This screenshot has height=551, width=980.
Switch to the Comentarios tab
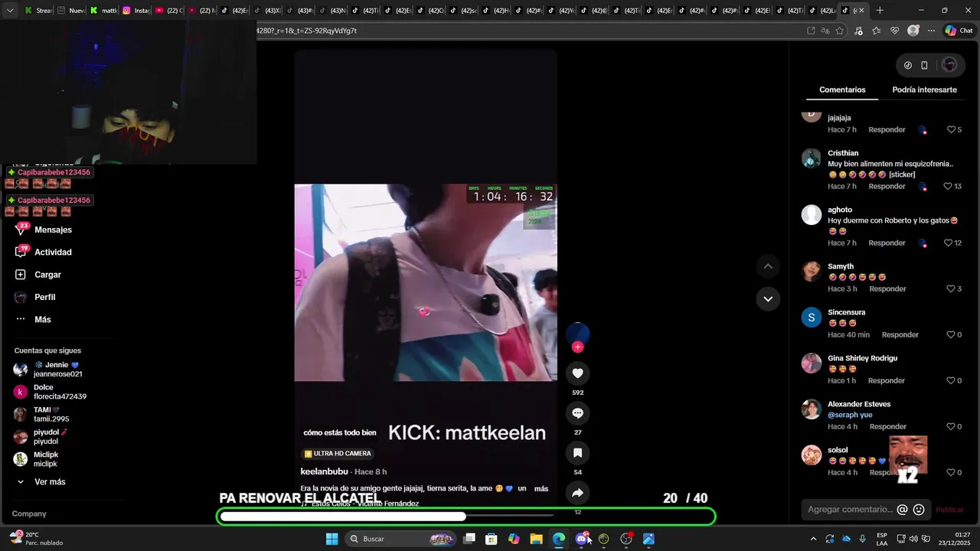coord(842,90)
